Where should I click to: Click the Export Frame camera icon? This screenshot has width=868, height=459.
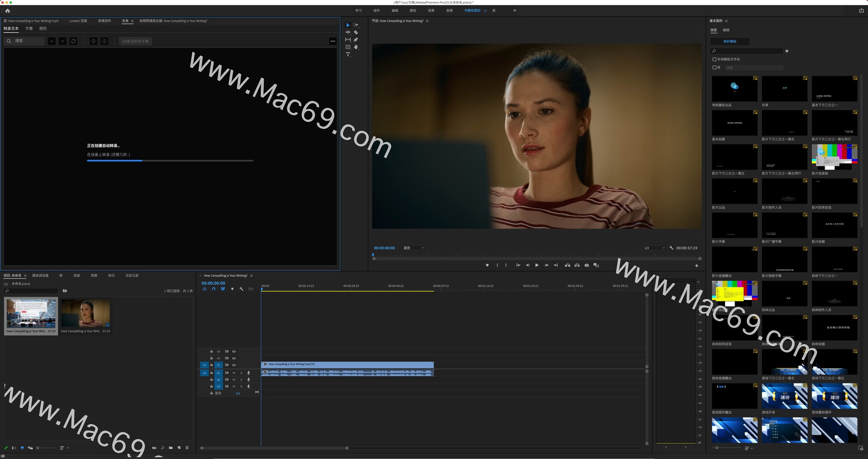coord(587,265)
